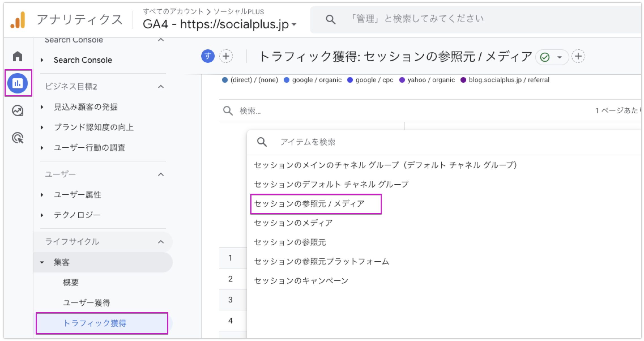Click (direct) / (none) legend dot
This screenshot has height=341, width=644.
(x=225, y=80)
